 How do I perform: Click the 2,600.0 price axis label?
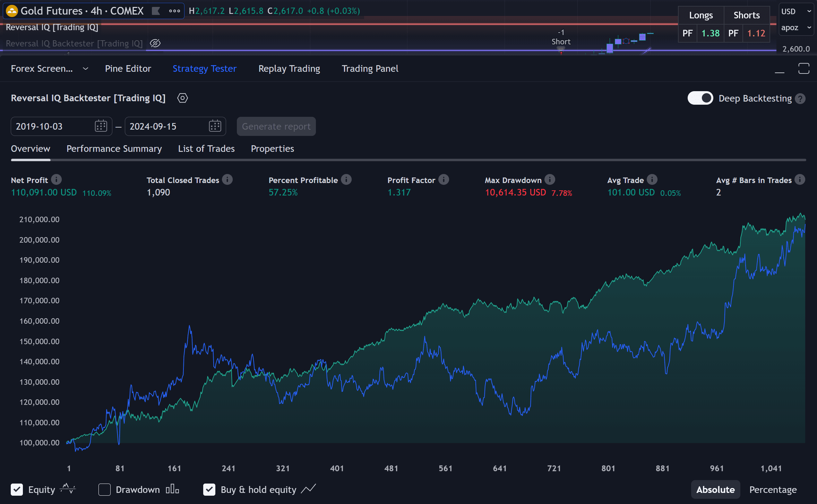[x=796, y=49]
